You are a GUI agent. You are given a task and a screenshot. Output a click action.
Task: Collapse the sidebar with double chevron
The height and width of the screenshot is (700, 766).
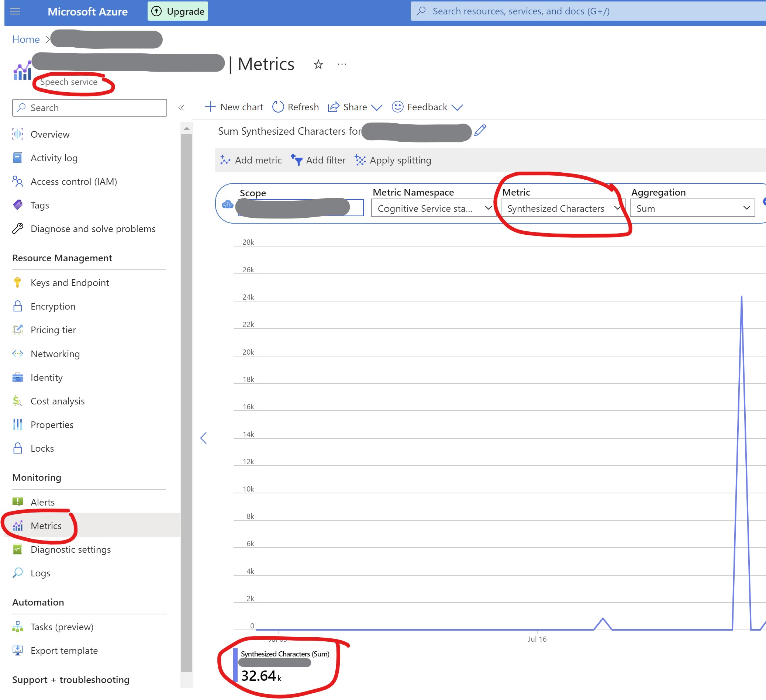click(x=181, y=108)
